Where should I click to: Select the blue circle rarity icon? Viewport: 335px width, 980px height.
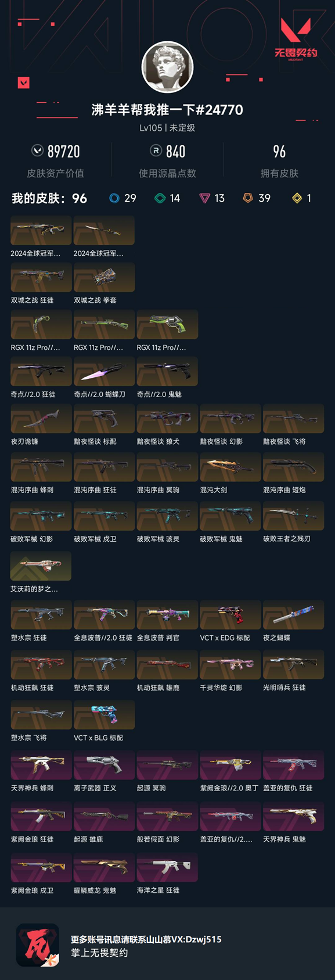[114, 198]
